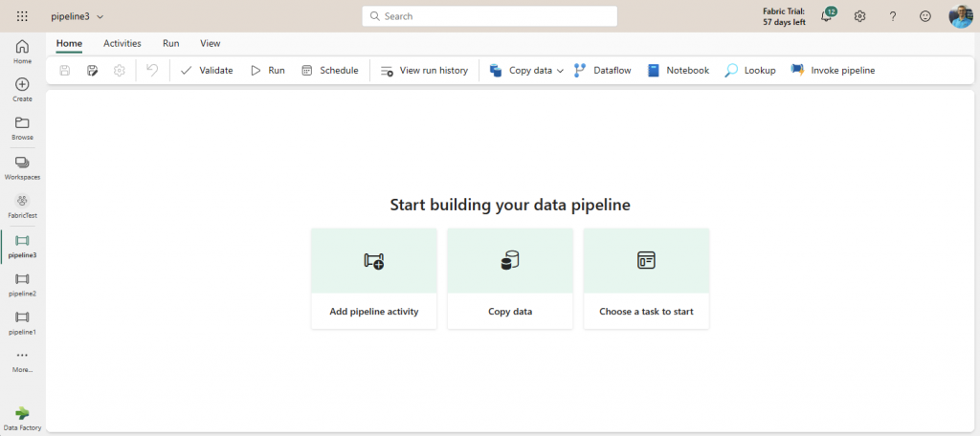Click the Search input field

pos(490,16)
